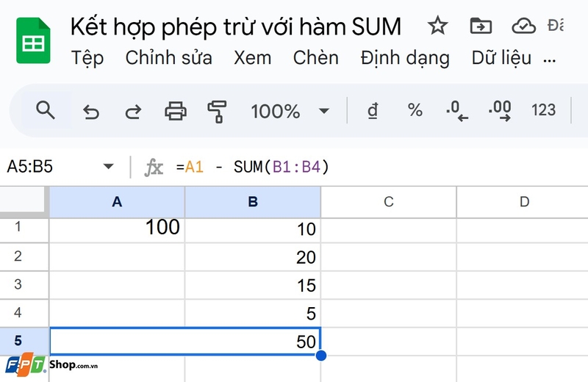Expand the name box A5:B5 dropdown
Image resolution: width=588 pixels, height=382 pixels.
click(108, 167)
